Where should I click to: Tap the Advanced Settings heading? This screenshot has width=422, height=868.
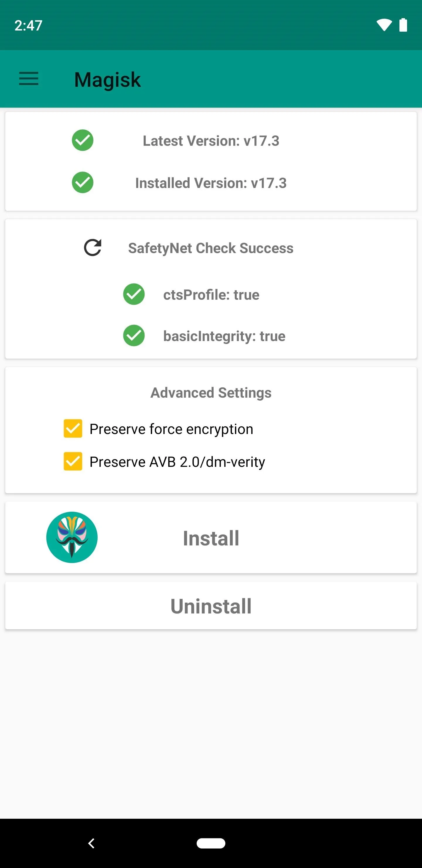211,393
